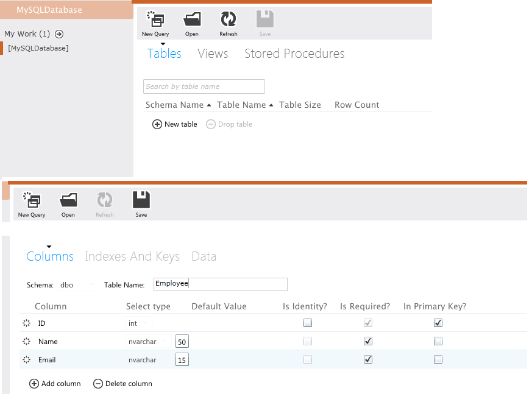Click New Query icon in top toolbar
The height and width of the screenshot is (394, 532).
155,19
